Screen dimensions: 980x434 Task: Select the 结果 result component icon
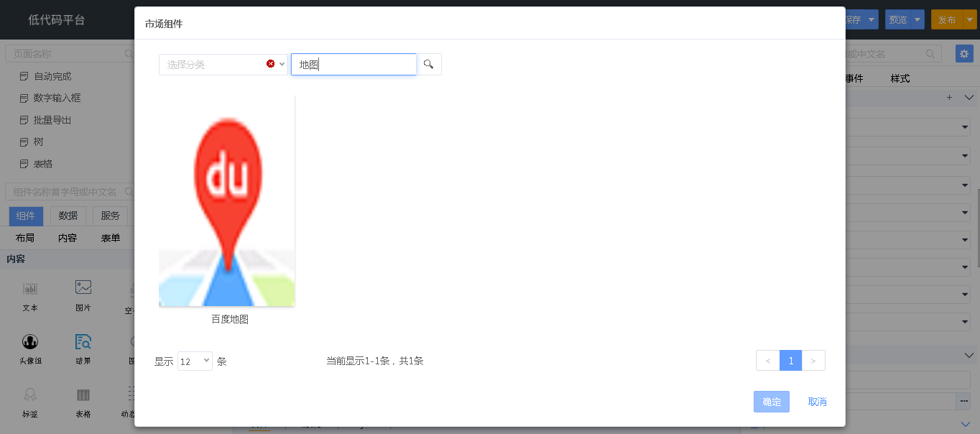point(83,342)
